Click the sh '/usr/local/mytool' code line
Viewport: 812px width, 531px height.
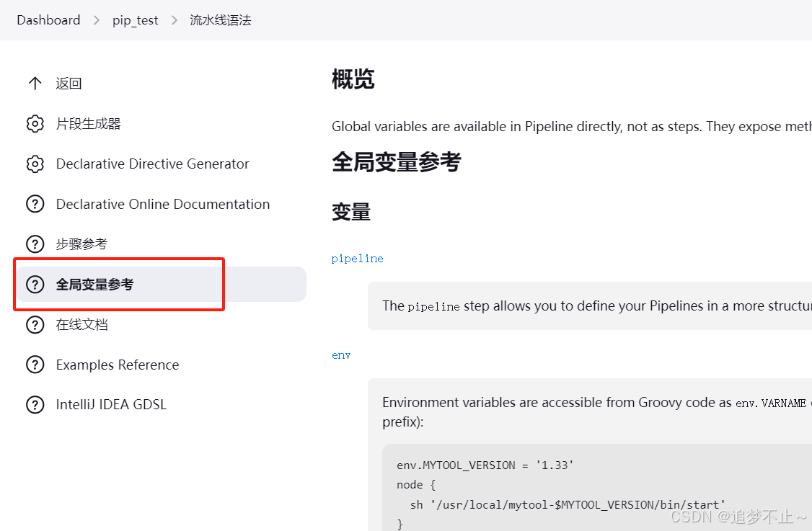568,504
